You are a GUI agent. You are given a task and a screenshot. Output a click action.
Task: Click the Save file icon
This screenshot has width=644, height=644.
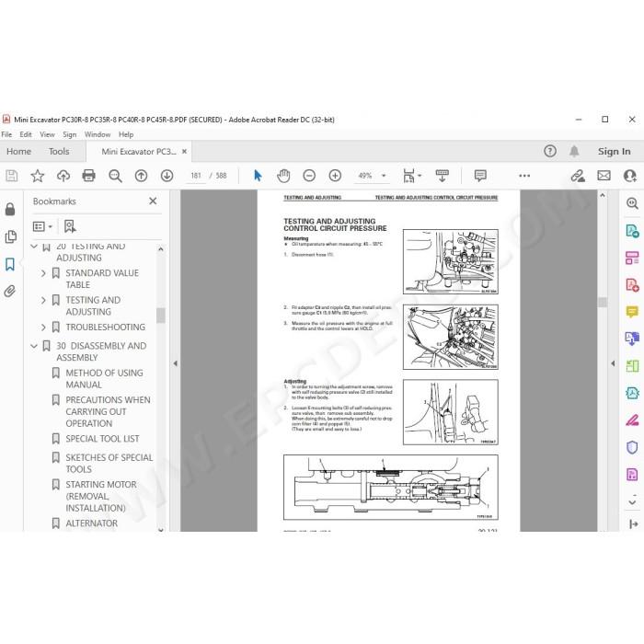[11, 176]
